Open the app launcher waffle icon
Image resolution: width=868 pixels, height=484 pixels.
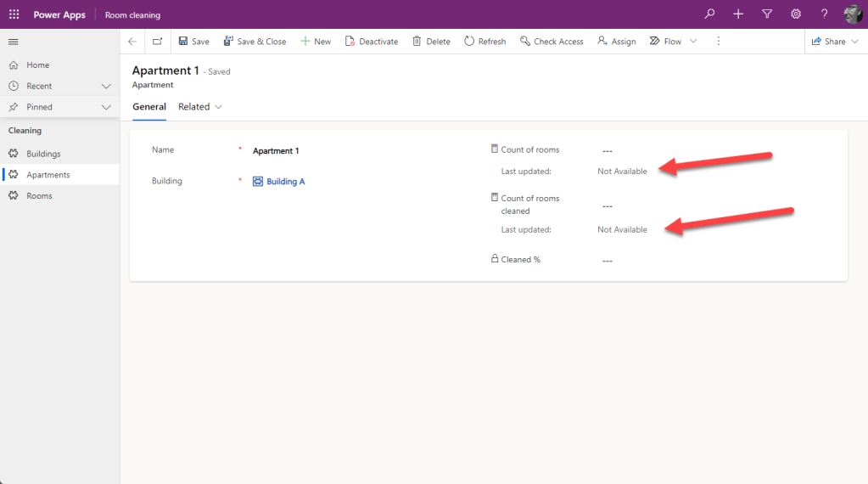[x=14, y=14]
